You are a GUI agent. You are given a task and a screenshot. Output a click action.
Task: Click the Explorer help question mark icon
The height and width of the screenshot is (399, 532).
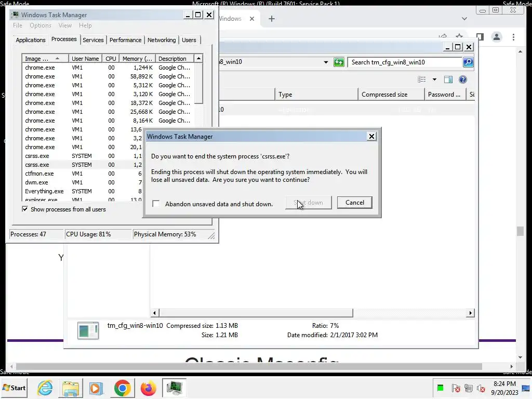(463, 79)
